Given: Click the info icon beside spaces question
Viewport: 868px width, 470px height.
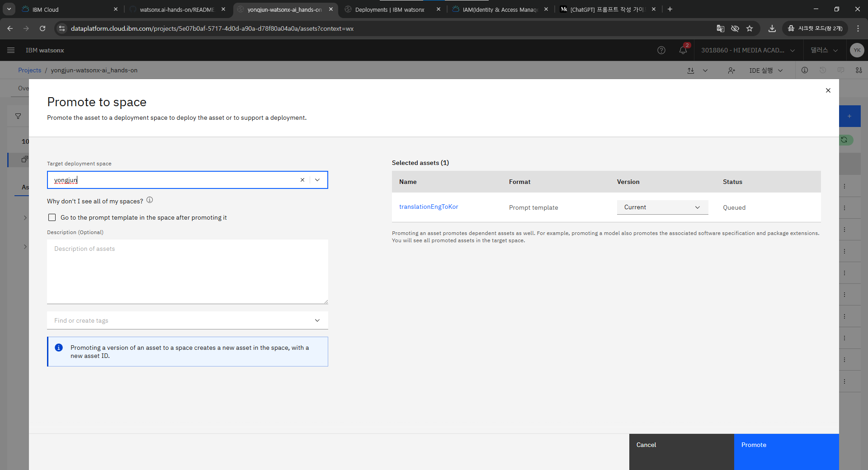Looking at the screenshot, I should tap(150, 200).
